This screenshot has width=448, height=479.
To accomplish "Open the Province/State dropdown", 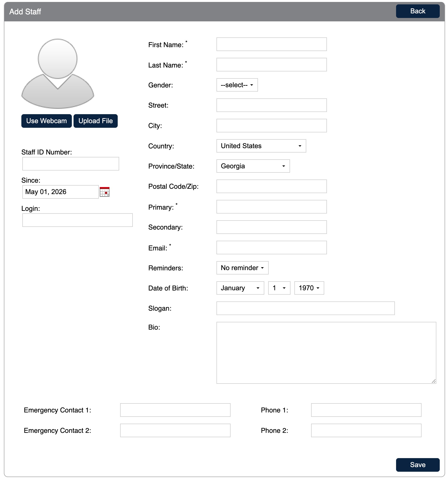I will (x=253, y=166).
